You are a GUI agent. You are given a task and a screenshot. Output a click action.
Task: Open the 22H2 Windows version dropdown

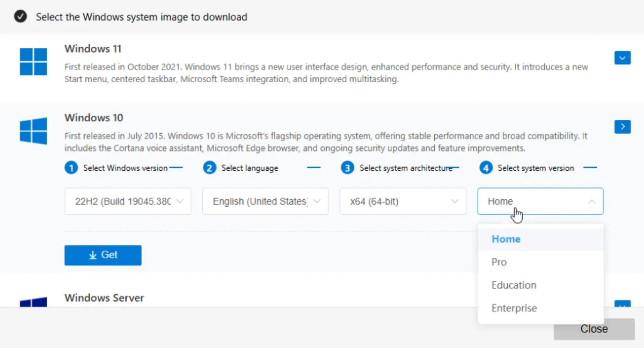click(x=128, y=201)
